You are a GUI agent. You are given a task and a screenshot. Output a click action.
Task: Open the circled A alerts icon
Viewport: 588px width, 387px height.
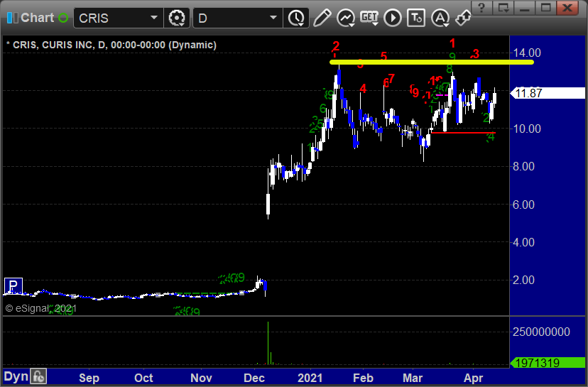(x=440, y=18)
